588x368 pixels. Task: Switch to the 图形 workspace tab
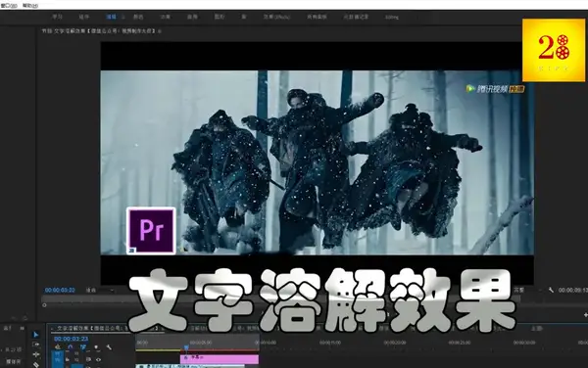pyautogui.click(x=220, y=17)
